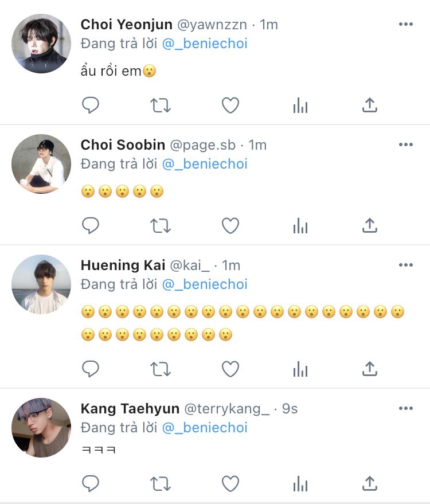The width and height of the screenshot is (430, 504).
Task: Share Choi Soobin's tweet
Action: pos(370,226)
